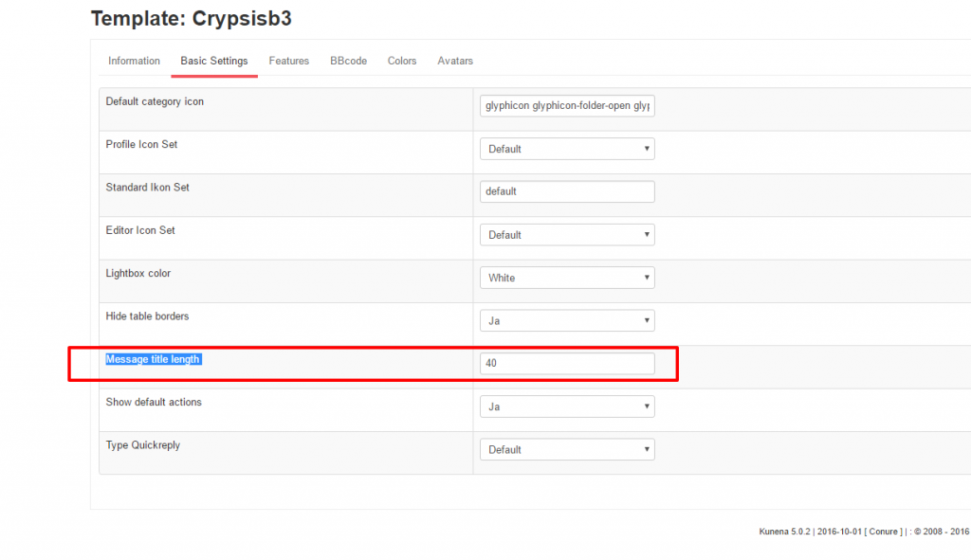Go to the BBcode tab

pos(348,61)
